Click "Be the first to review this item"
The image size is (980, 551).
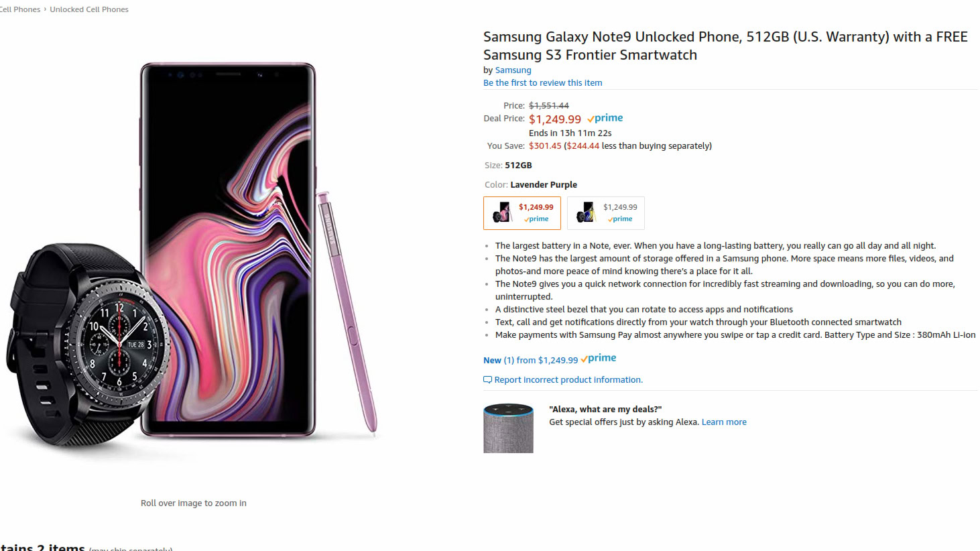[x=542, y=82]
